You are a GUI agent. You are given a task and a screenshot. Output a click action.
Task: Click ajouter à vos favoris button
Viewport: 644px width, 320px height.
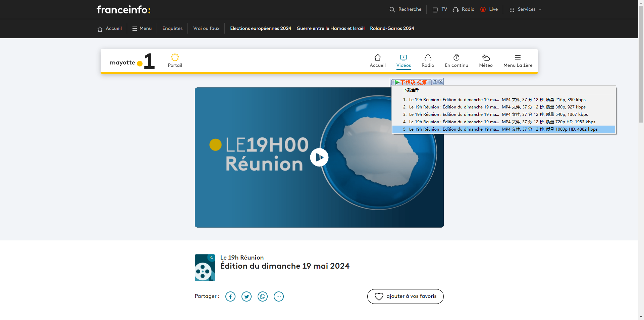pos(406,296)
